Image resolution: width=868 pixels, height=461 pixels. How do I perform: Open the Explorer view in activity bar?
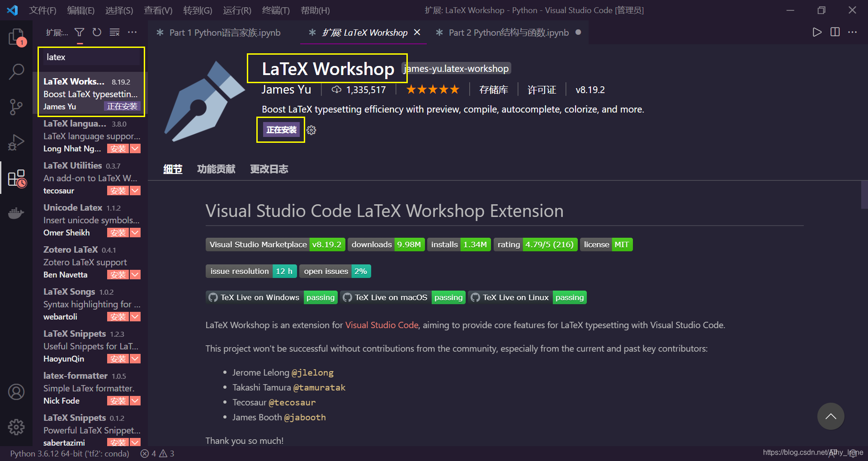[16, 37]
